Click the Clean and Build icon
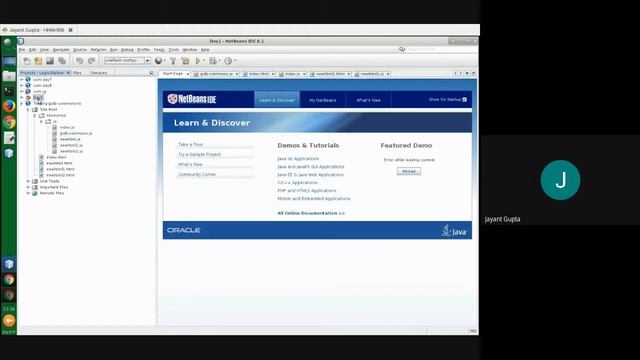This screenshot has height=360, width=640. (x=185, y=61)
